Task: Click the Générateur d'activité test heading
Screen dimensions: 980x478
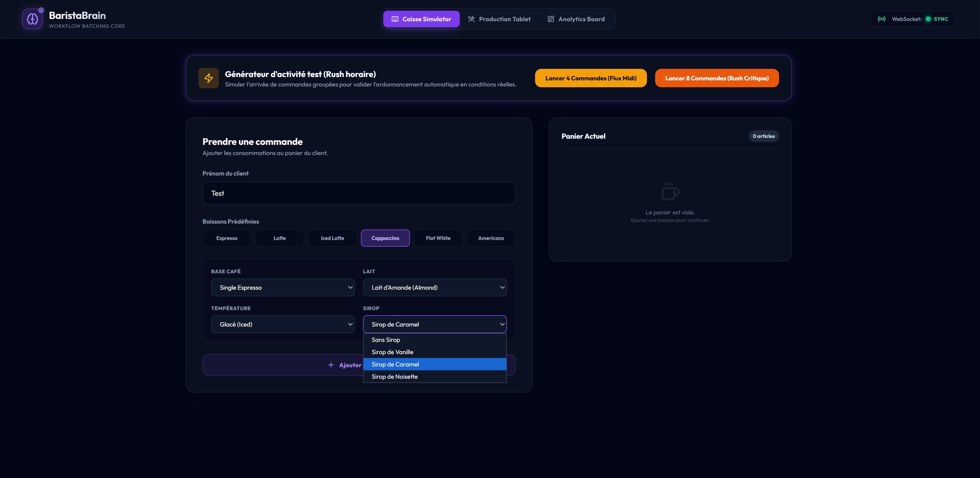Action: [x=300, y=74]
